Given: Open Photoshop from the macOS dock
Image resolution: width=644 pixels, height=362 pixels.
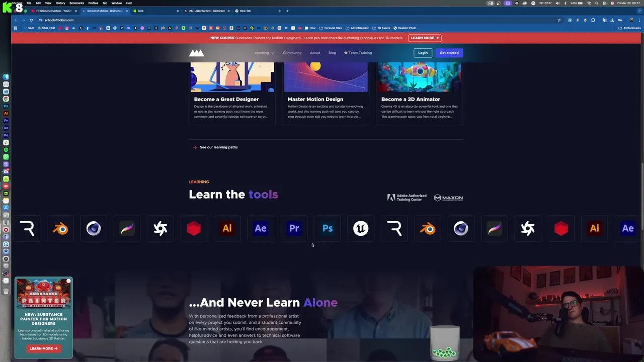Looking at the screenshot, I should [6, 106].
